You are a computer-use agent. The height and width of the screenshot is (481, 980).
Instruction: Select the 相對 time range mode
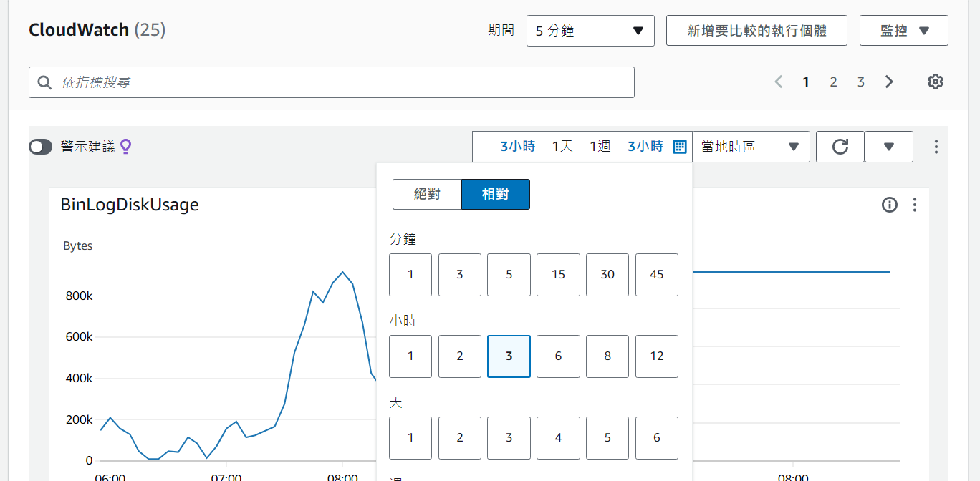pyautogui.click(x=496, y=194)
